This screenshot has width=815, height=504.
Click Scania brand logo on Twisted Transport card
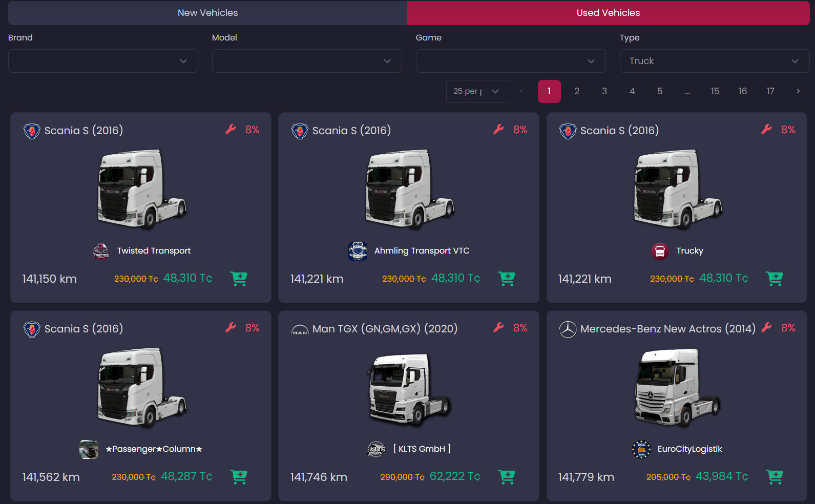click(x=32, y=131)
